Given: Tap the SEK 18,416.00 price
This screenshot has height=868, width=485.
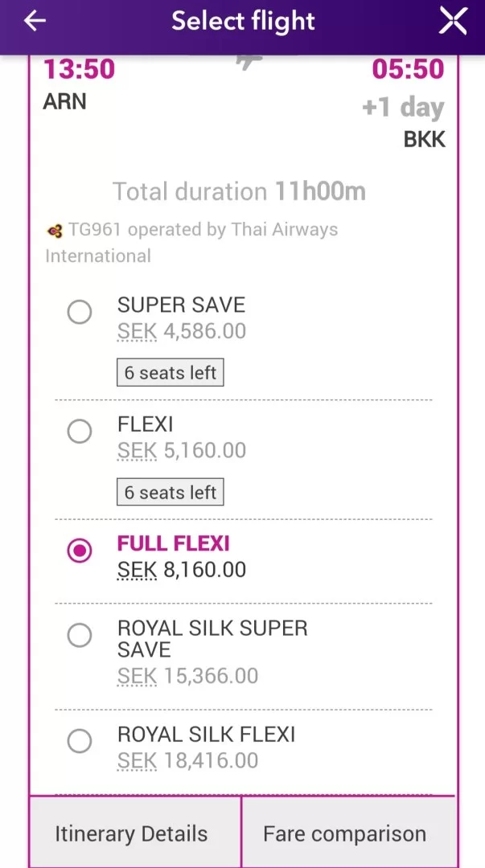Looking at the screenshot, I should click(x=188, y=760).
